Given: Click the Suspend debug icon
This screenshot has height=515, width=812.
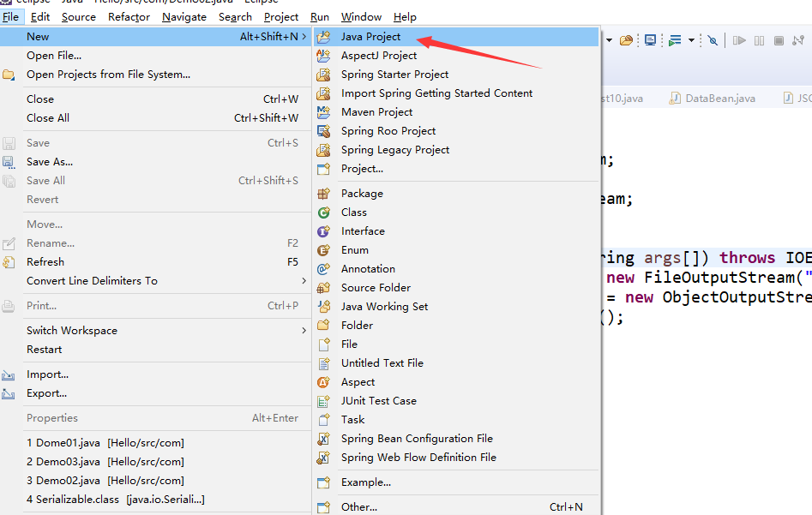Looking at the screenshot, I should point(759,40).
